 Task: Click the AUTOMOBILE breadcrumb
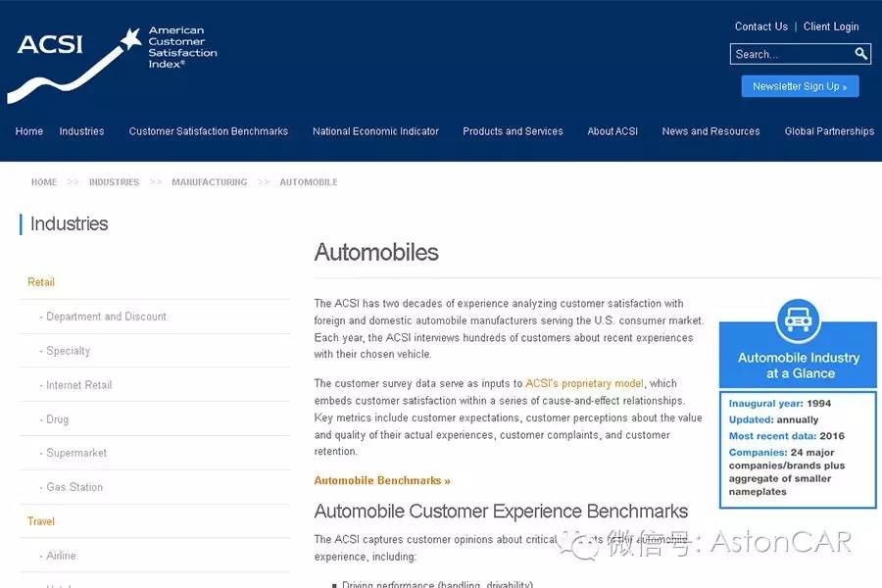(309, 182)
